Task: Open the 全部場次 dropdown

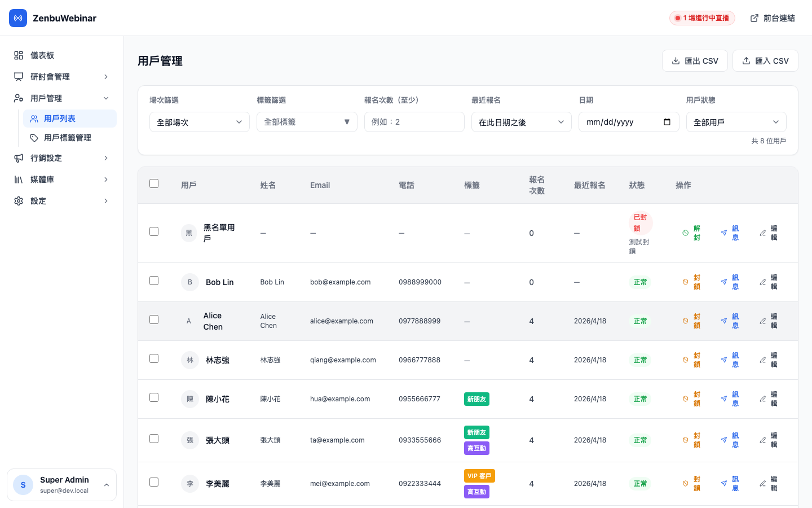Action: coord(200,121)
